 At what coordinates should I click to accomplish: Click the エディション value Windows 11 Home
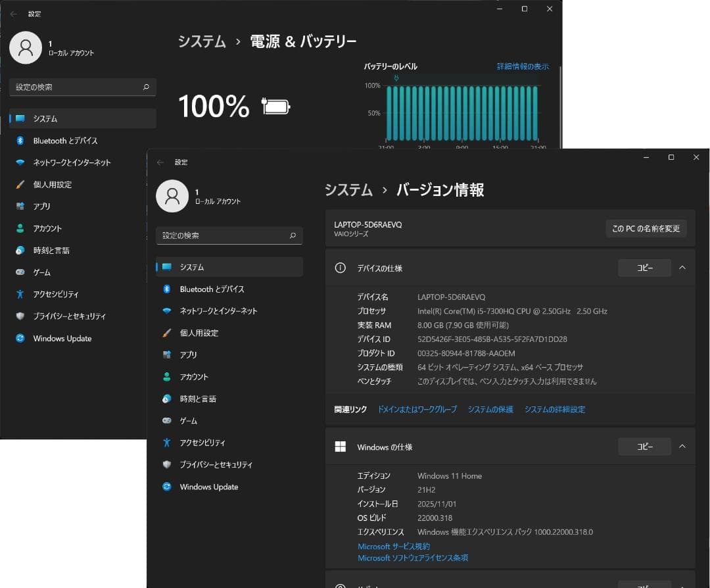pyautogui.click(x=449, y=476)
